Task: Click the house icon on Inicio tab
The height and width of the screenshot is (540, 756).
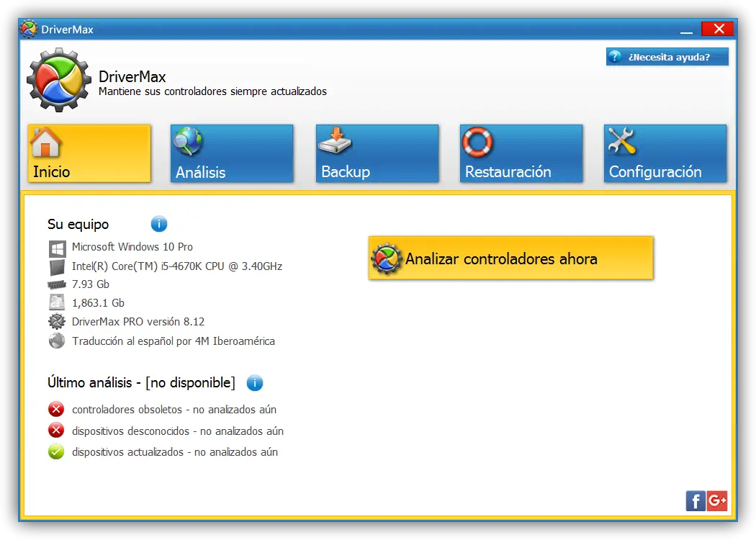Action: coord(46,142)
